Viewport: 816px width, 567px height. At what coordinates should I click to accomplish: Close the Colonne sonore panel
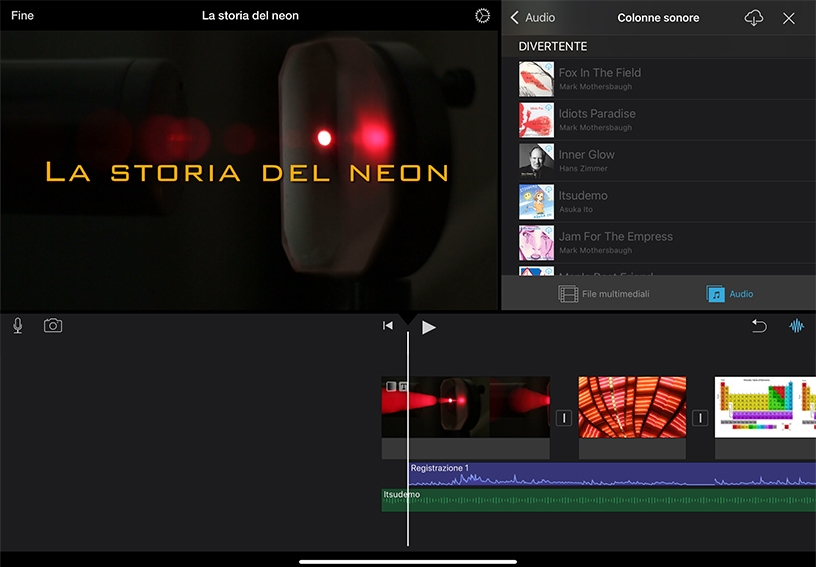tap(788, 19)
